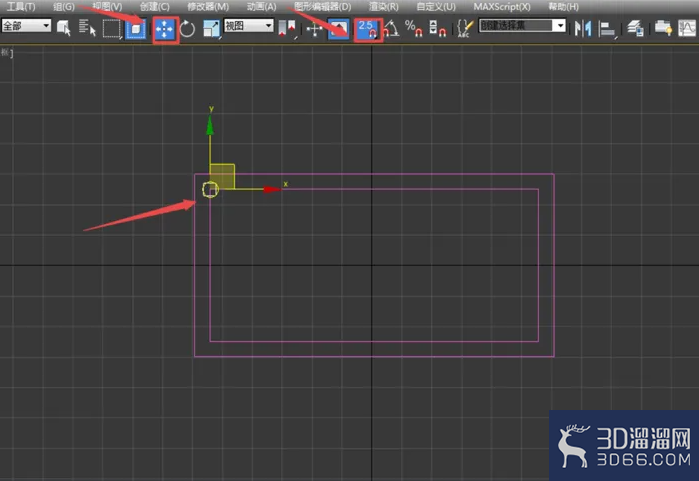Activate the Select and Rotate tool
This screenshot has height=481, width=699.
click(x=187, y=29)
